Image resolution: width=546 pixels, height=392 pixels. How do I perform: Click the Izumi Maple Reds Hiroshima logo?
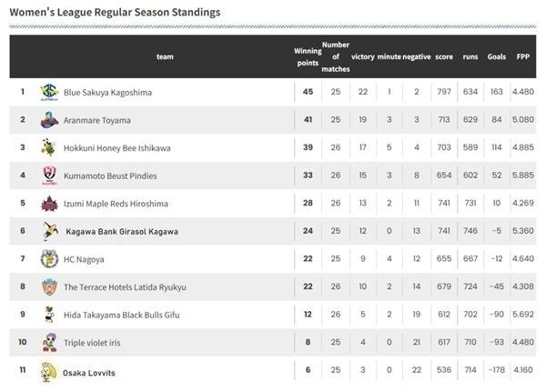tap(49, 204)
